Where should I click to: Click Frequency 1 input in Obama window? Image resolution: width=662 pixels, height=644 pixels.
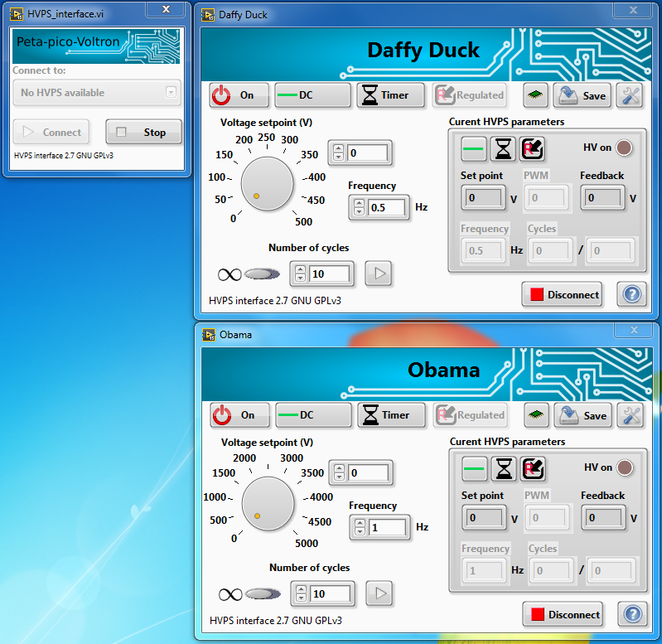(387, 528)
